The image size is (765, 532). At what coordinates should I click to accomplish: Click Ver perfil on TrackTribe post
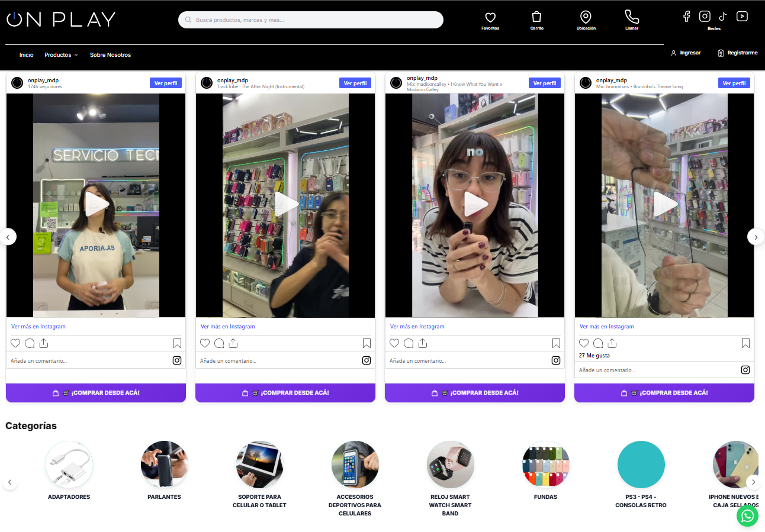[355, 83]
